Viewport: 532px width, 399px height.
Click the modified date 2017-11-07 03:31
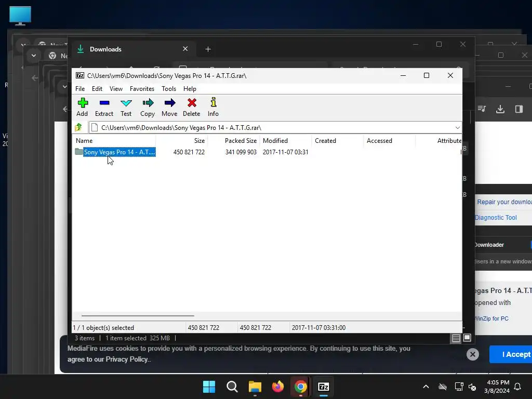(x=285, y=152)
